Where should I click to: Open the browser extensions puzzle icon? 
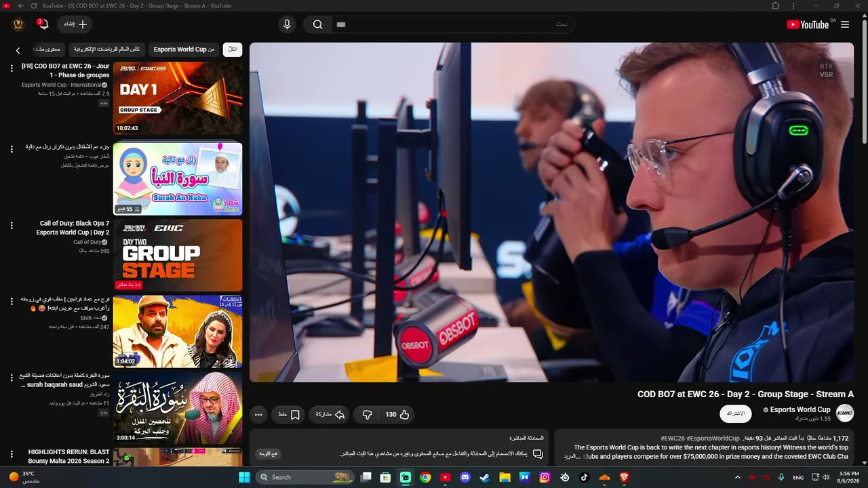point(776,6)
